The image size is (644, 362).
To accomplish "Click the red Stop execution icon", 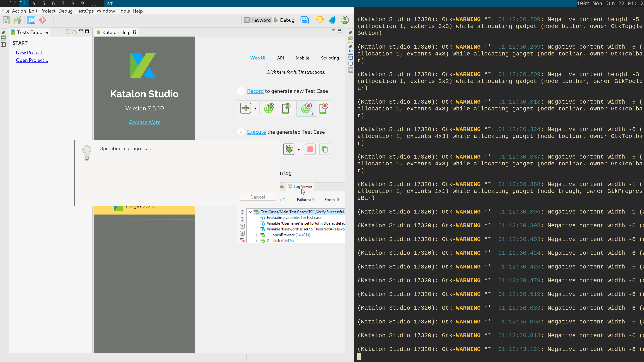I will point(310,149).
